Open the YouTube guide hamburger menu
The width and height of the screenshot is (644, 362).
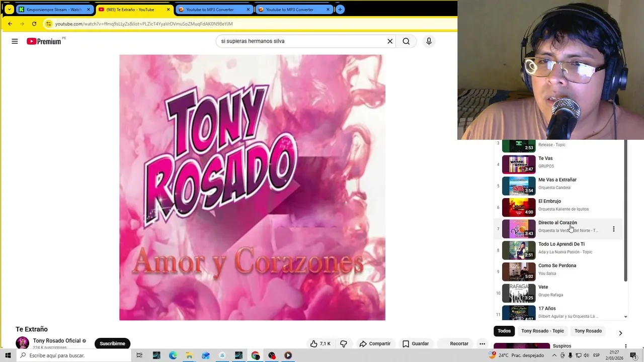[x=15, y=41]
